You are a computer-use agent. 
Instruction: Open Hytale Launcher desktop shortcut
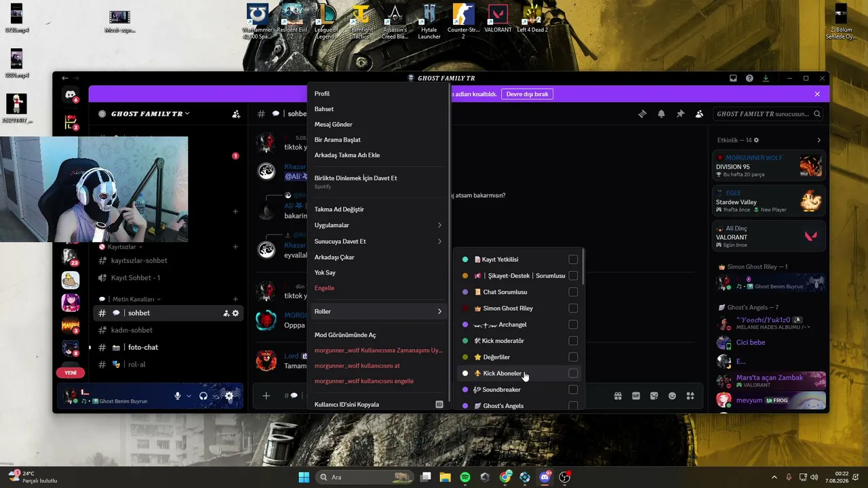click(x=429, y=22)
